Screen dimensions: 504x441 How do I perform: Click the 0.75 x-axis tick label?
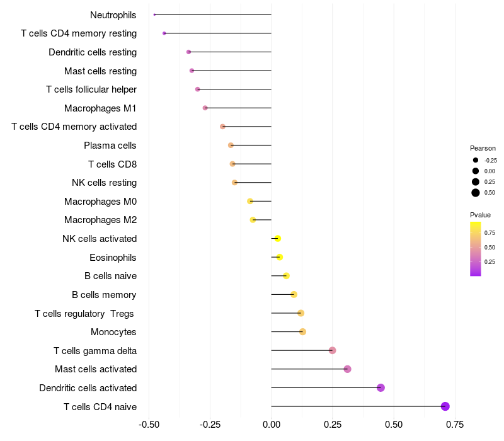[x=455, y=425]
